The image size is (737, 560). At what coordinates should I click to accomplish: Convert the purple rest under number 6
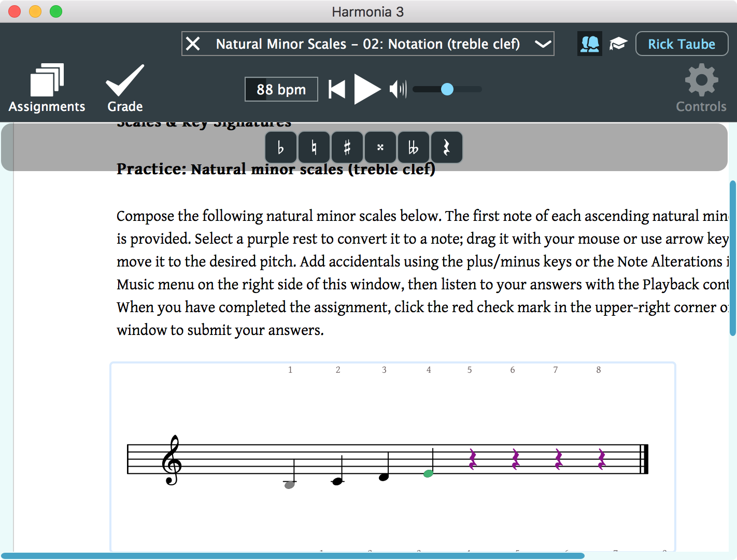pos(516,459)
